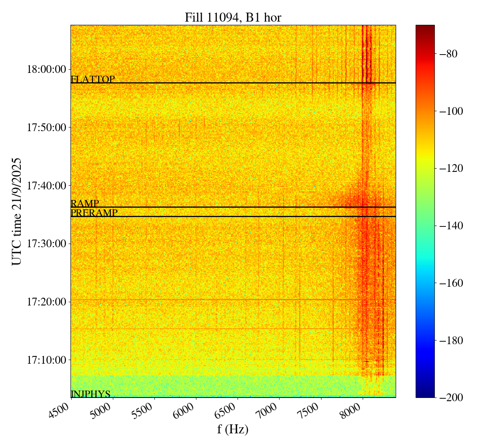Click the 17:20:00 time axis tick
The height and width of the screenshot is (448, 489).
click(46, 302)
